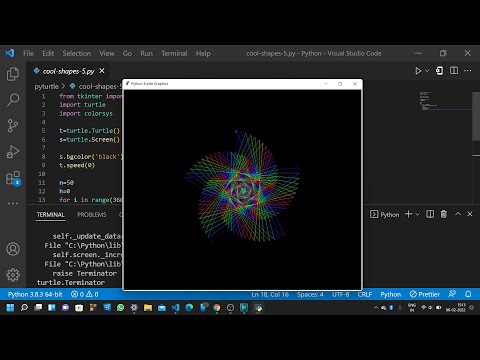Open the View menu
Viewport: 480px width, 360px height.
point(107,53)
